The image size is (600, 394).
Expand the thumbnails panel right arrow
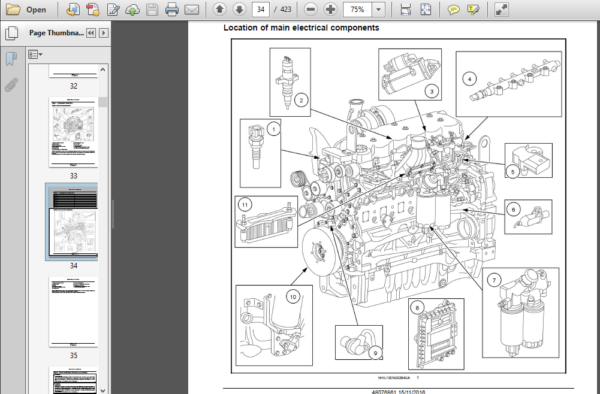(x=103, y=33)
